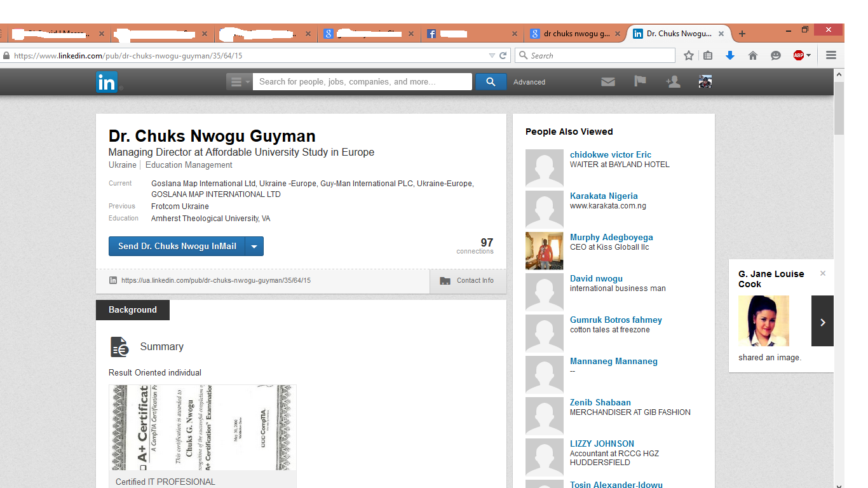Open smiley chat icon in toolbar
This screenshot has height=488, width=868.
776,56
